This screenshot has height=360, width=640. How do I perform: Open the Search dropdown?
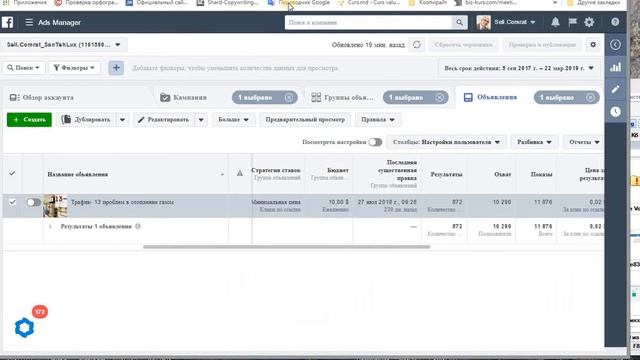[24, 68]
